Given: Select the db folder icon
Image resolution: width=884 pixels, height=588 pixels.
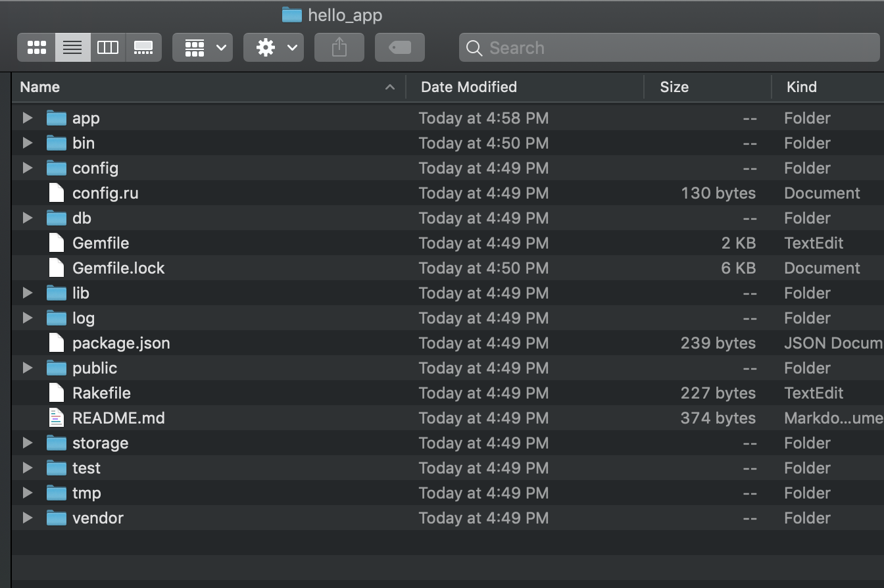Looking at the screenshot, I should point(57,218).
